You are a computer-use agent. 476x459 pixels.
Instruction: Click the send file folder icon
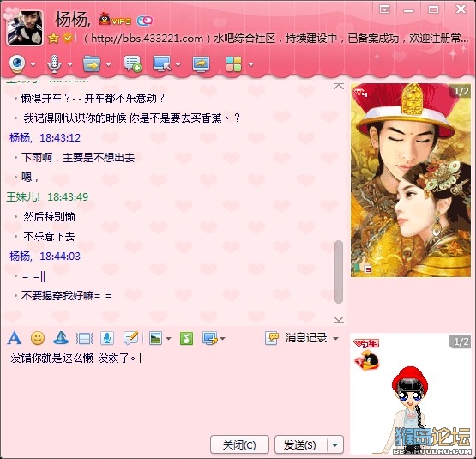(x=92, y=64)
